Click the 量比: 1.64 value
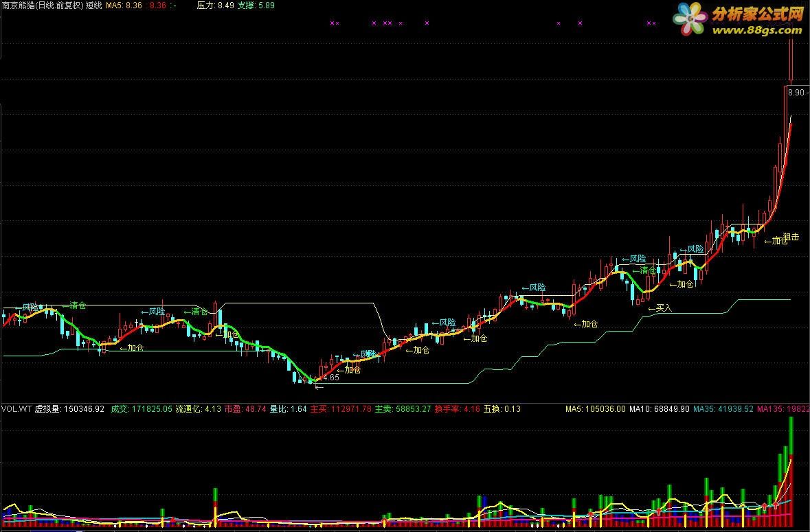The width and height of the screenshot is (810, 532). [289, 408]
